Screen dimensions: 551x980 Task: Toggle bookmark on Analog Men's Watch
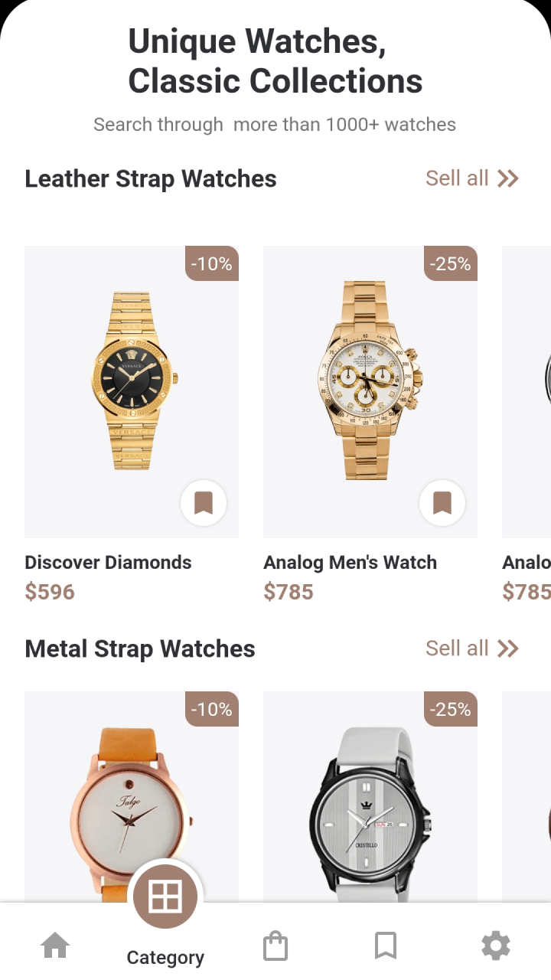coord(442,503)
